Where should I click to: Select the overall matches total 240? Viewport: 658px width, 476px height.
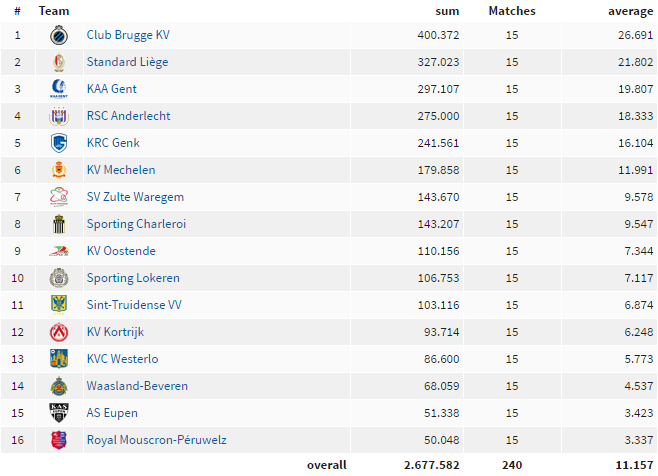pos(512,465)
